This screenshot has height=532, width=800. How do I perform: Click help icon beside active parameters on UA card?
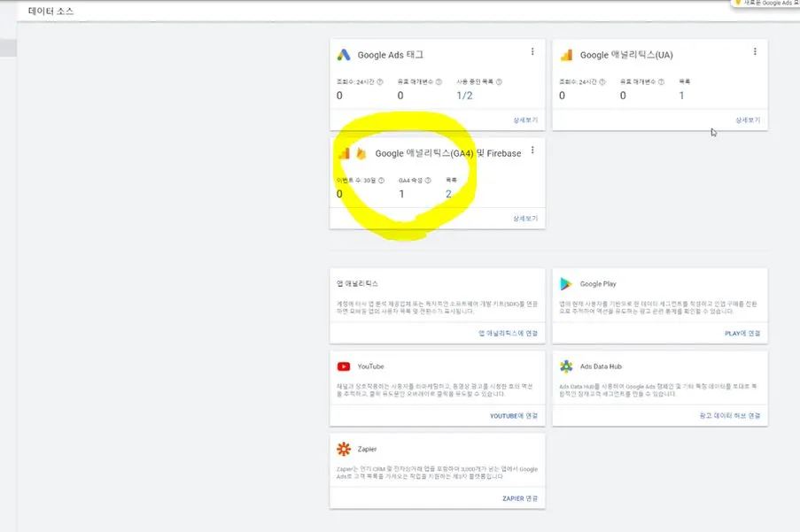click(661, 81)
